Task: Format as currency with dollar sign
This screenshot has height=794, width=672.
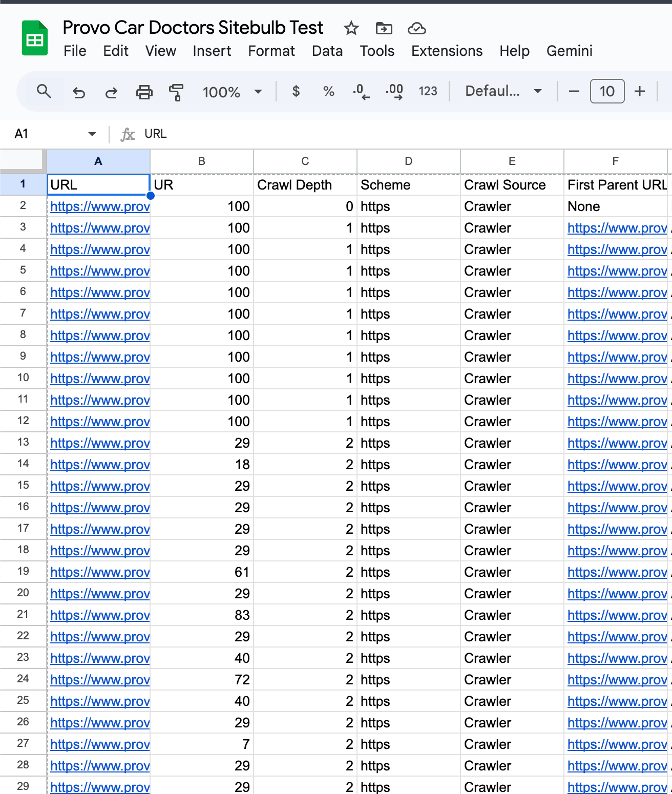Action: pos(296,92)
